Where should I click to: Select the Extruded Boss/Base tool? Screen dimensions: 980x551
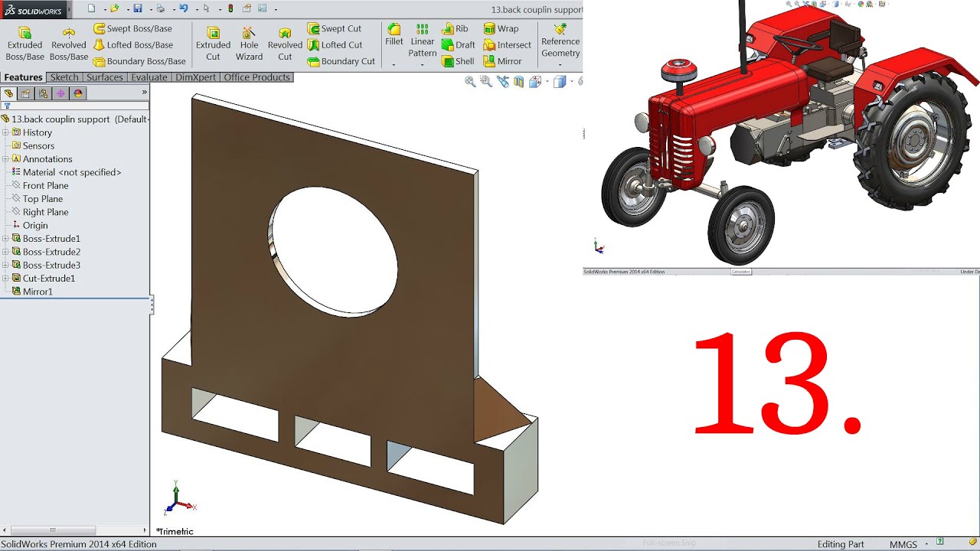pyautogui.click(x=24, y=44)
